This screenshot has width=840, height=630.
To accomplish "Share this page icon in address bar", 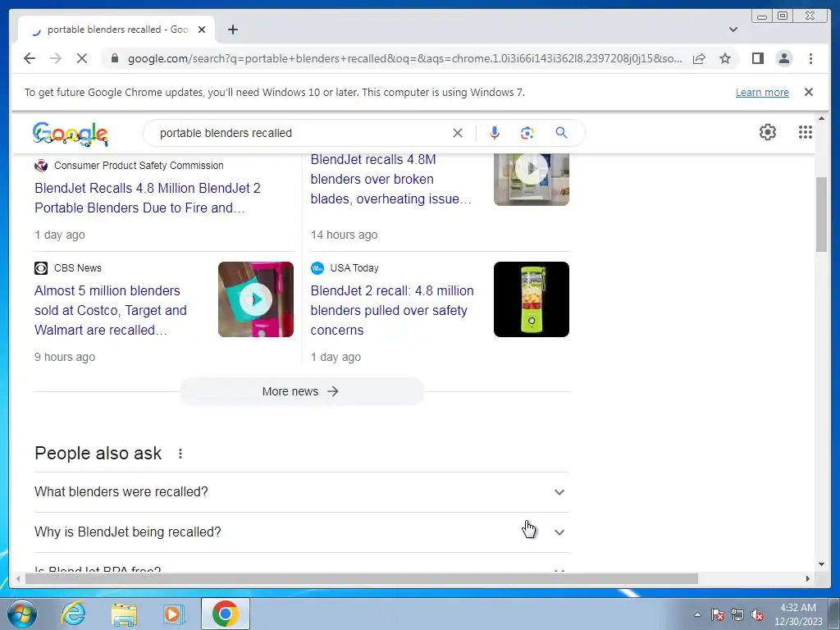I will click(x=699, y=58).
